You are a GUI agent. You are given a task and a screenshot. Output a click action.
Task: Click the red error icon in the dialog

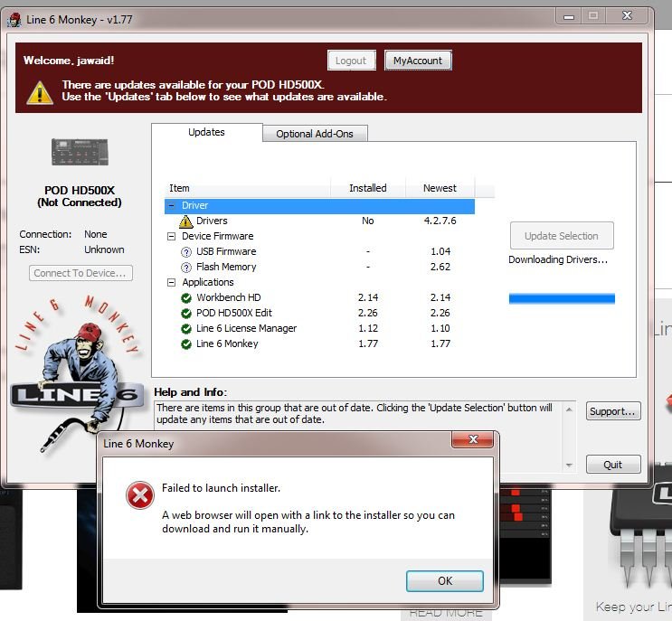pyautogui.click(x=139, y=494)
